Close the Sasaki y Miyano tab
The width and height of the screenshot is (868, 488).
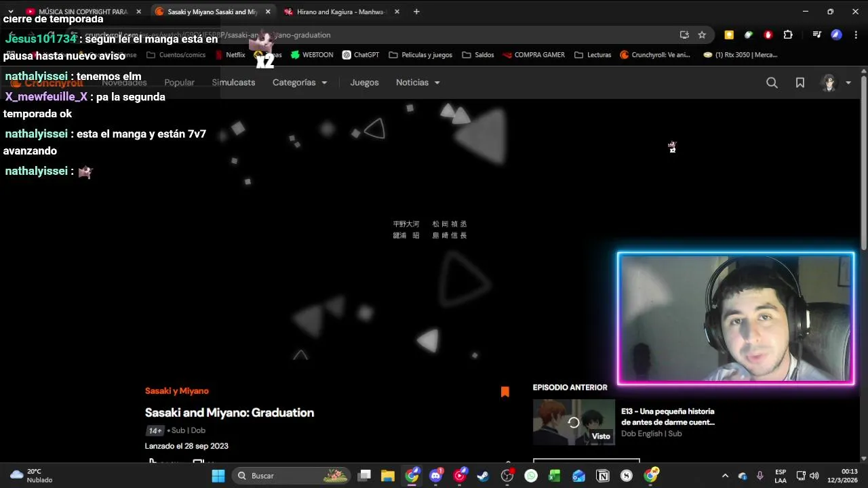click(268, 12)
